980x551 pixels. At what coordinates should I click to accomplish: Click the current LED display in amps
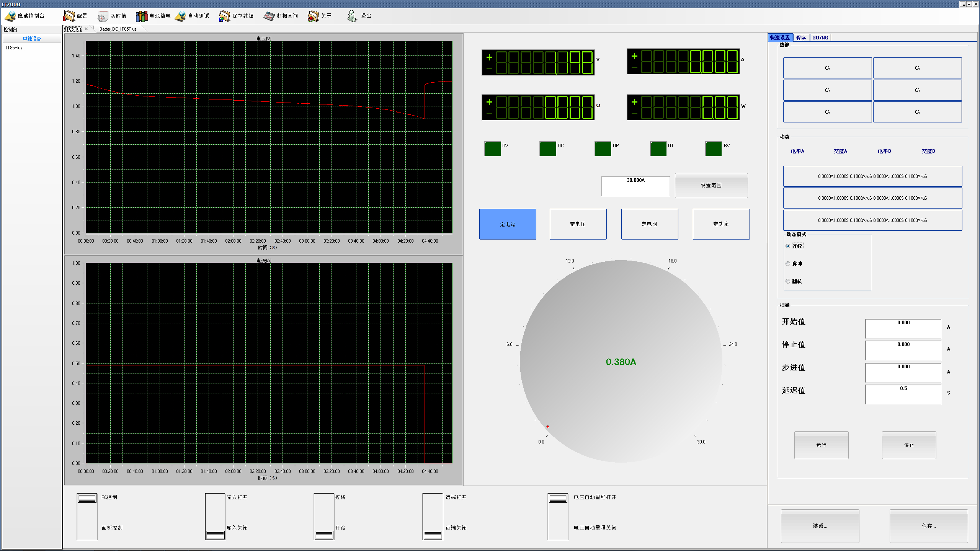point(683,61)
